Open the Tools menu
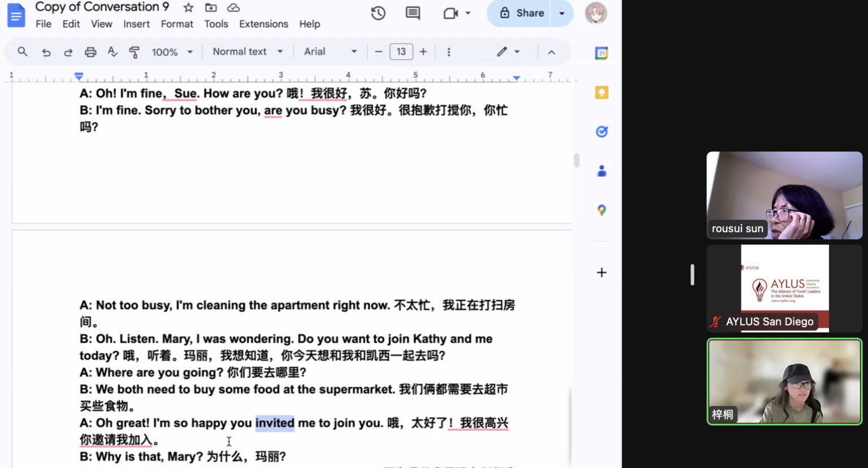This screenshot has height=468, width=868. 216,24
